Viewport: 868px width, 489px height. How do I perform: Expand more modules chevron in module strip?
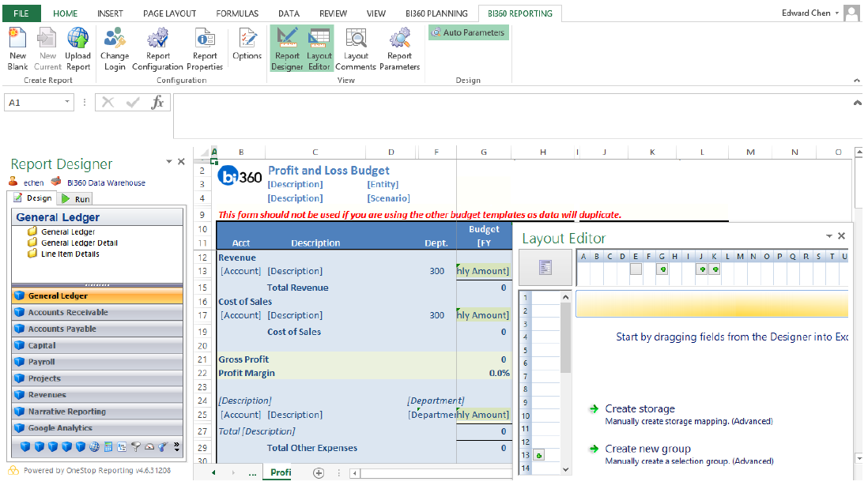click(x=176, y=446)
